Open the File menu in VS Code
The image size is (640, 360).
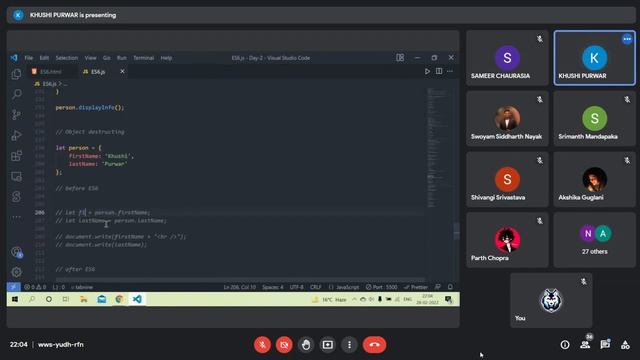point(29,58)
